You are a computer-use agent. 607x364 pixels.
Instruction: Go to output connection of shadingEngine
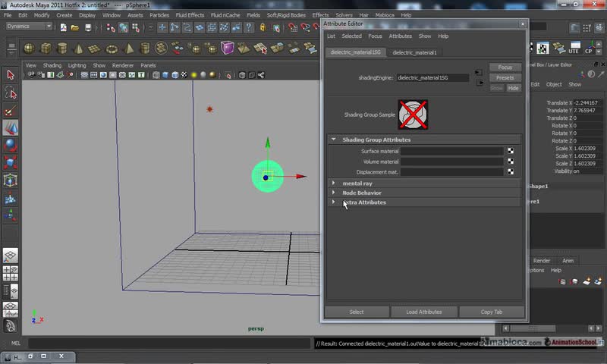(480, 83)
